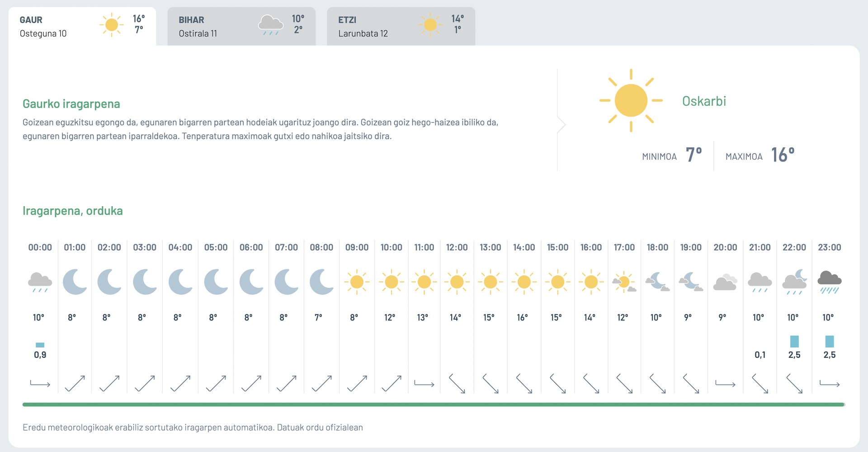Click the moon icon at 01:00

(x=75, y=282)
